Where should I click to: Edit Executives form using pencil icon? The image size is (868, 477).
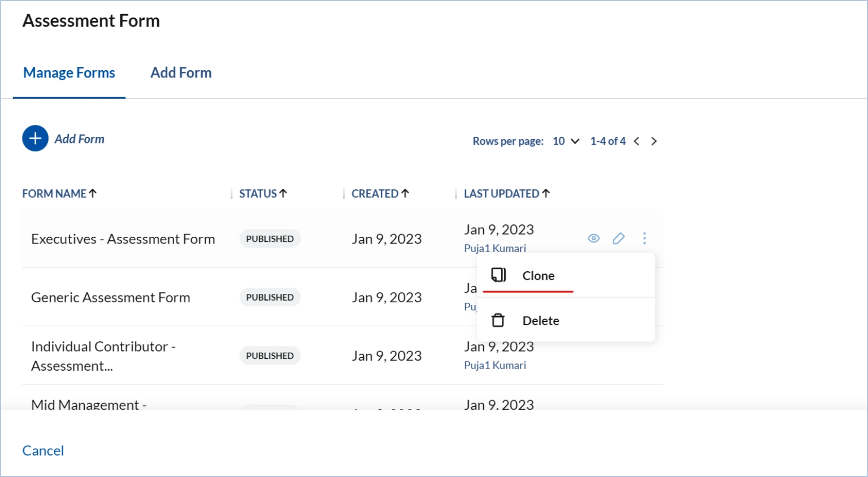point(619,238)
